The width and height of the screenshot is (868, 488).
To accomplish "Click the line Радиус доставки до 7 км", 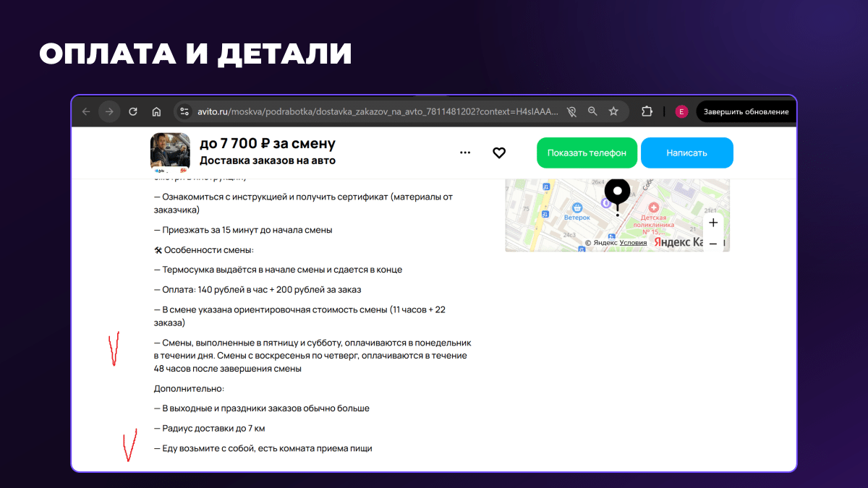I will click(210, 428).
